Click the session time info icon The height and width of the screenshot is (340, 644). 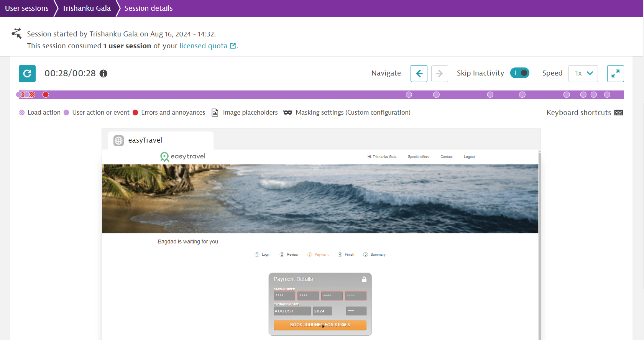[103, 74]
